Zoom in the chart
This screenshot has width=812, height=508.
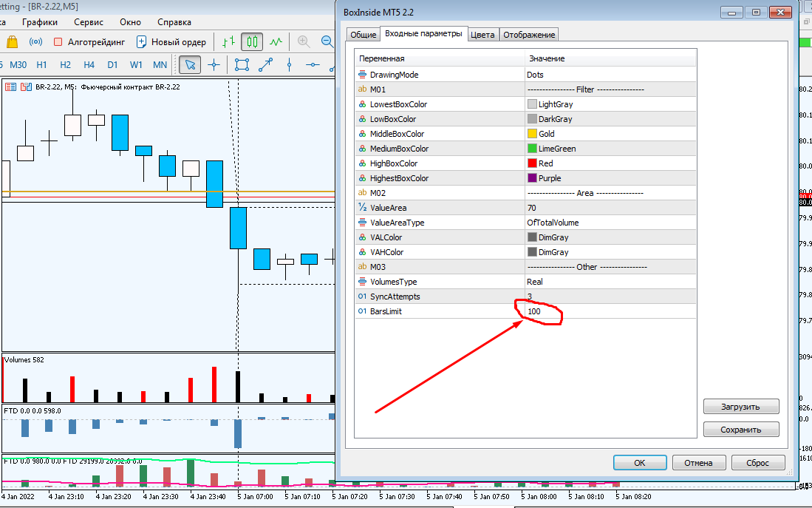point(304,42)
